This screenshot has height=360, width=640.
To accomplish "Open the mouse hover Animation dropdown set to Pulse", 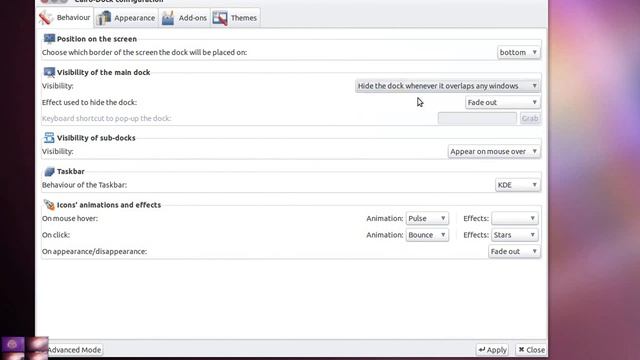I will [427, 218].
